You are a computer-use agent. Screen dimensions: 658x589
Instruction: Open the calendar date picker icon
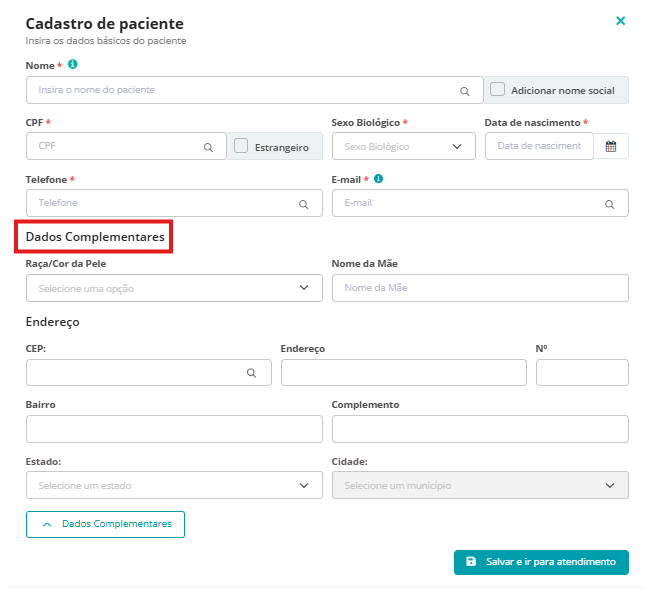tap(611, 147)
